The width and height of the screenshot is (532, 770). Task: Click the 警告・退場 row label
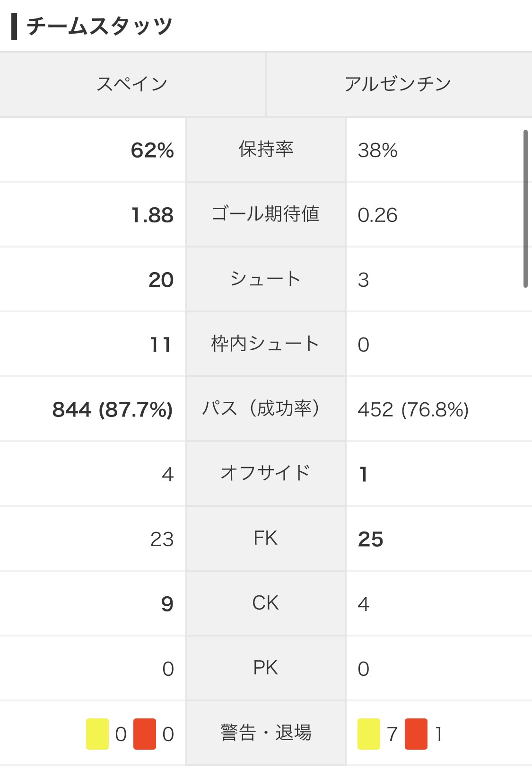tap(266, 733)
